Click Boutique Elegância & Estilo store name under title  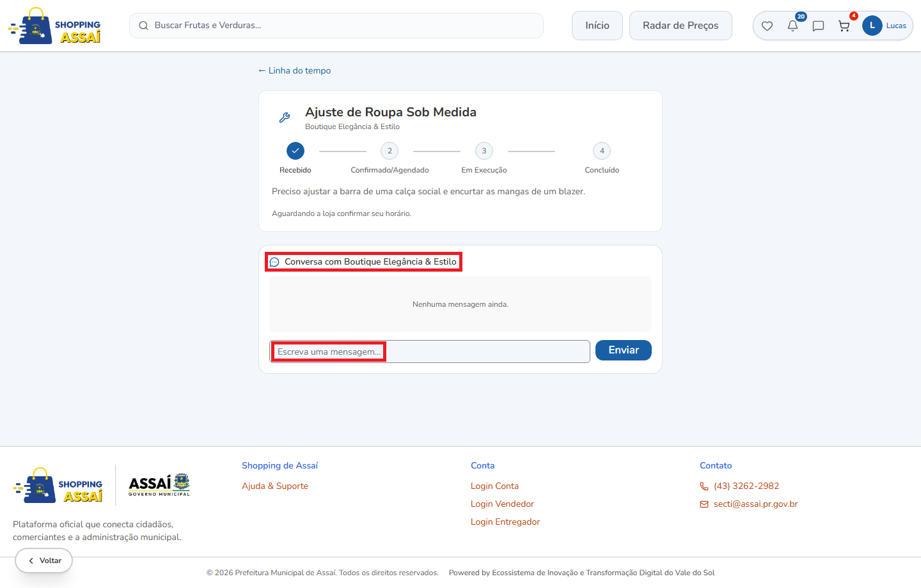(352, 127)
